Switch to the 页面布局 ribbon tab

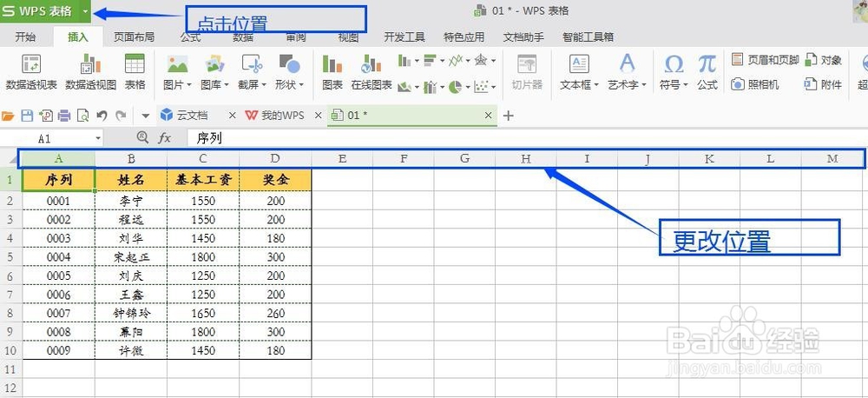point(134,37)
